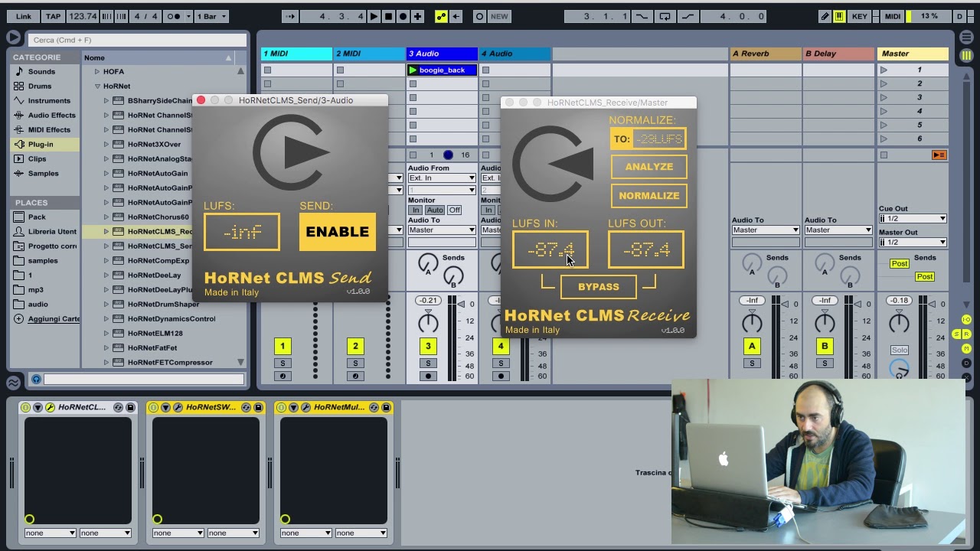This screenshot has height=551, width=980.
Task: Toggle the yellow Automation Arm button
Action: pos(441,16)
